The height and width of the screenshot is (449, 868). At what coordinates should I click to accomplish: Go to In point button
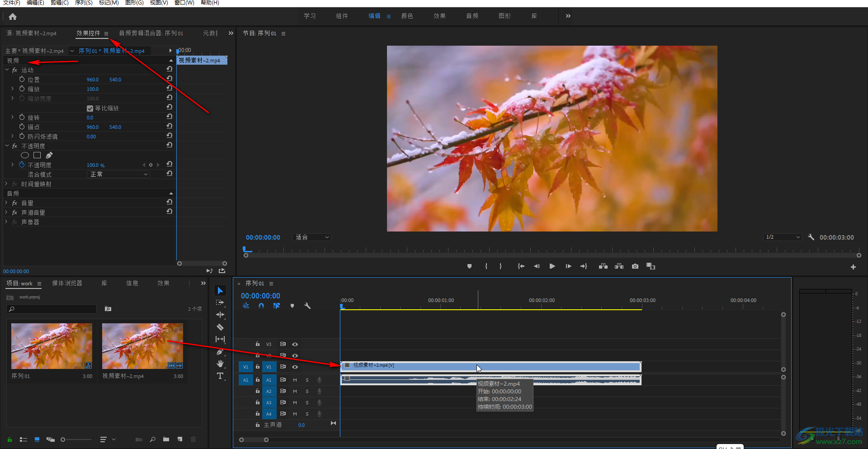point(521,266)
